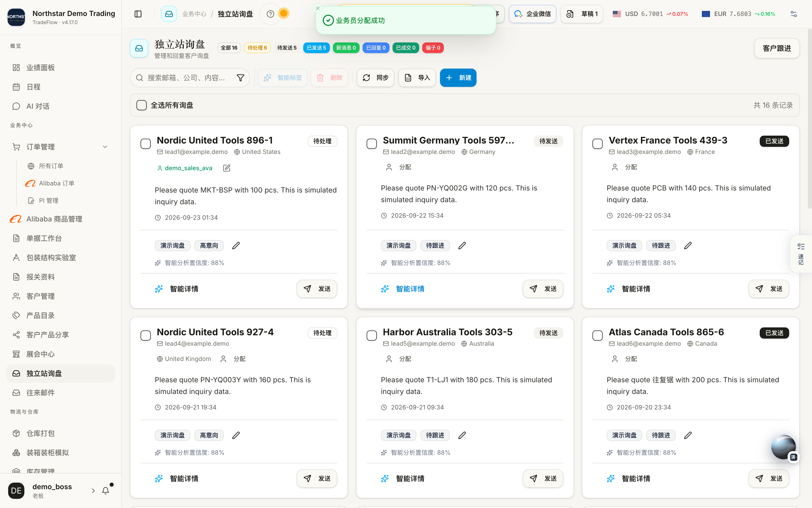Open 日程 calendar in the sidebar
The image size is (812, 508).
click(x=60, y=87)
